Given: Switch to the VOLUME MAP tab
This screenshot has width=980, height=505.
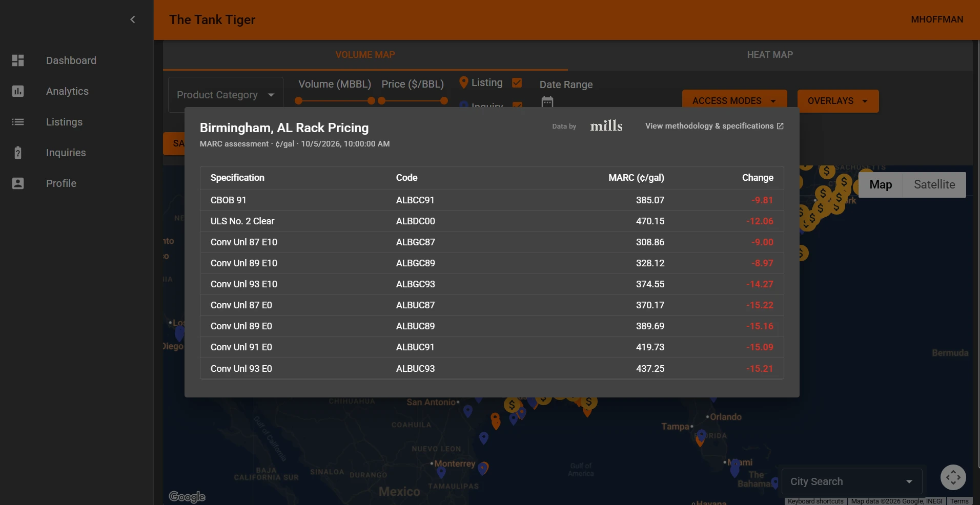Looking at the screenshot, I should coord(365,55).
